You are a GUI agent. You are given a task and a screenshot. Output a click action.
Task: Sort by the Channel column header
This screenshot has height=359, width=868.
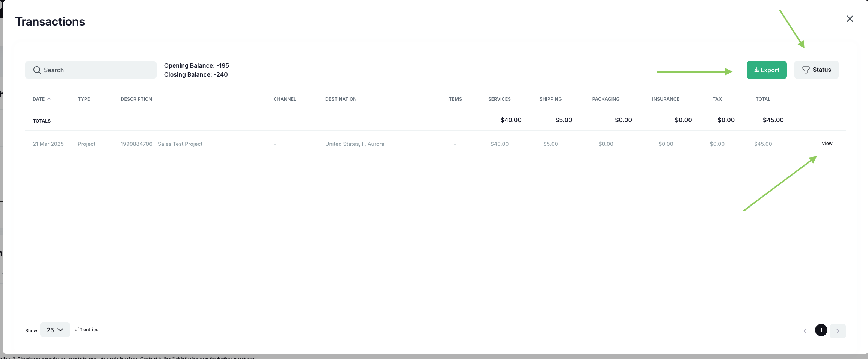pyautogui.click(x=285, y=99)
